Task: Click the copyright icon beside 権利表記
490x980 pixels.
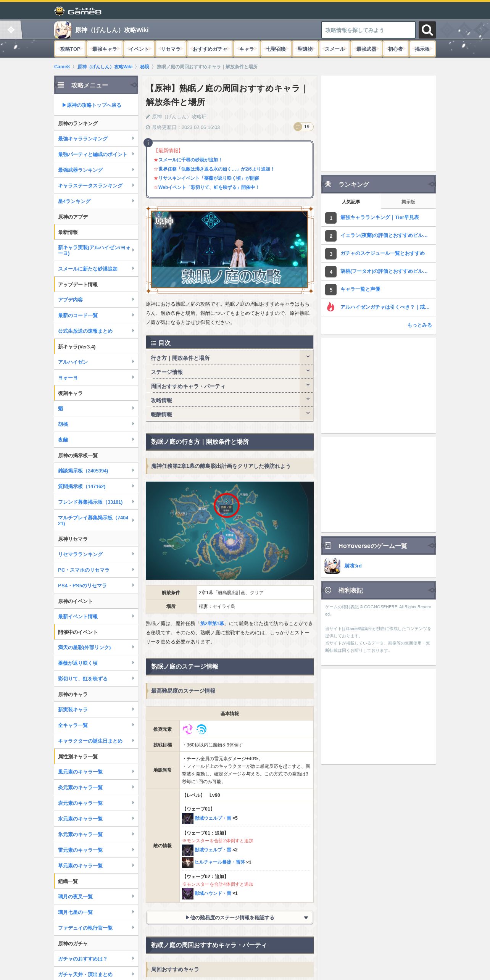Action: (x=328, y=590)
